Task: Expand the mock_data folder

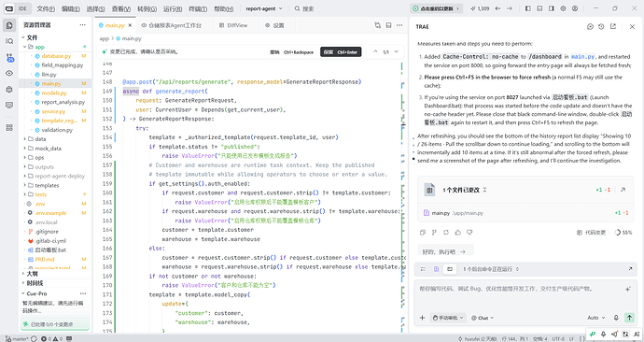Action: (x=24, y=149)
